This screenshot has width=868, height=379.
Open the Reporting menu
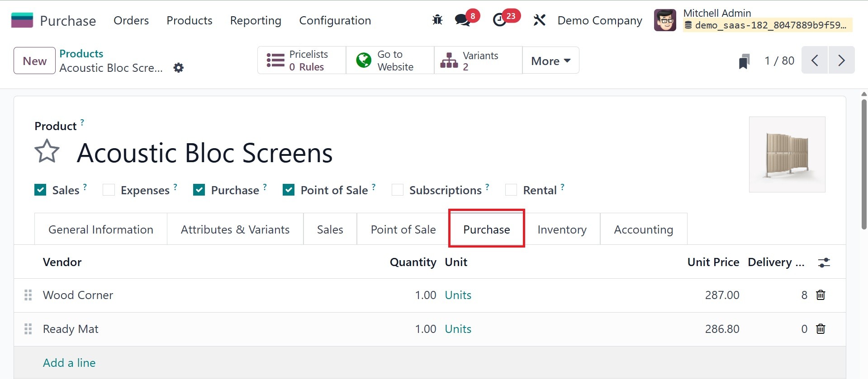[256, 21]
